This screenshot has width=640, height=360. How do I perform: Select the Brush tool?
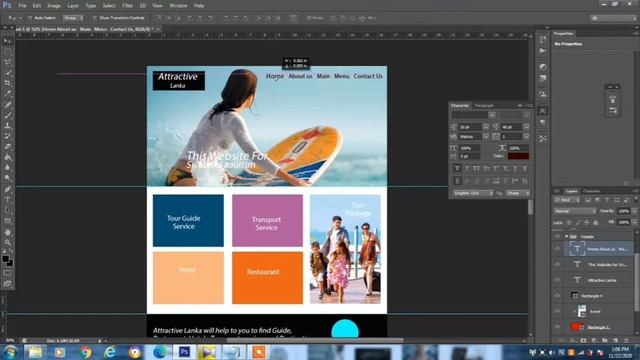coord(7,115)
